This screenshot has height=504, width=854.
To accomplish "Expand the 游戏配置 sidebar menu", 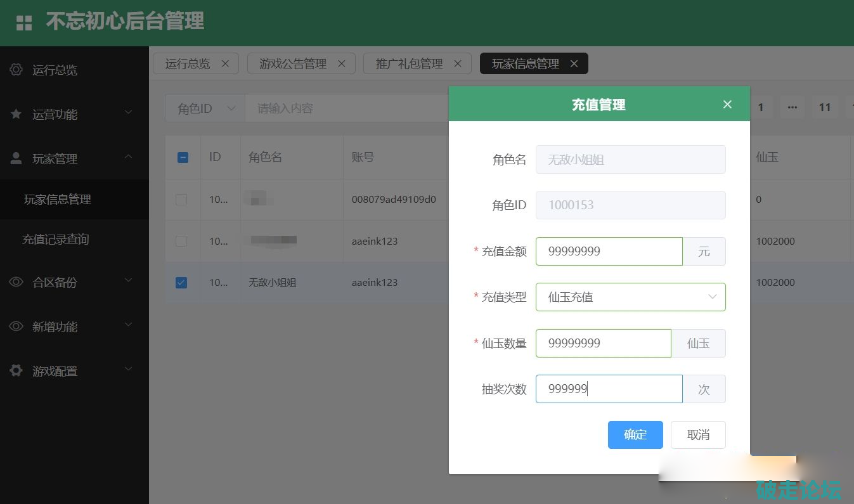I will point(74,371).
